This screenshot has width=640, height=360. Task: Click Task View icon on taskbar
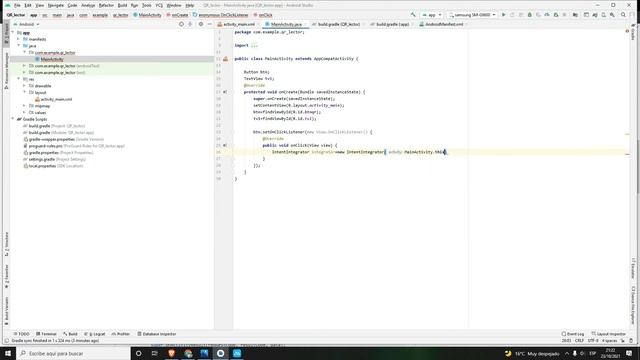pyautogui.click(x=155, y=353)
